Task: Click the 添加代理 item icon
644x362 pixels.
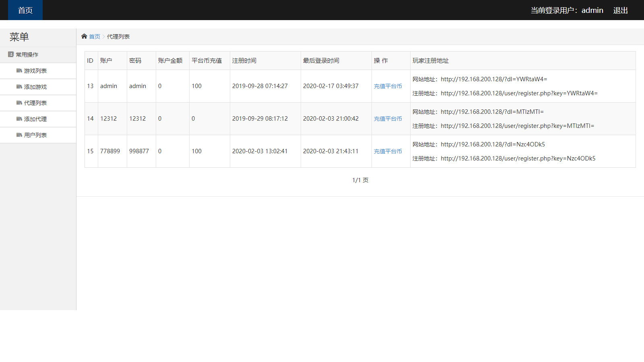Action: [x=19, y=119]
